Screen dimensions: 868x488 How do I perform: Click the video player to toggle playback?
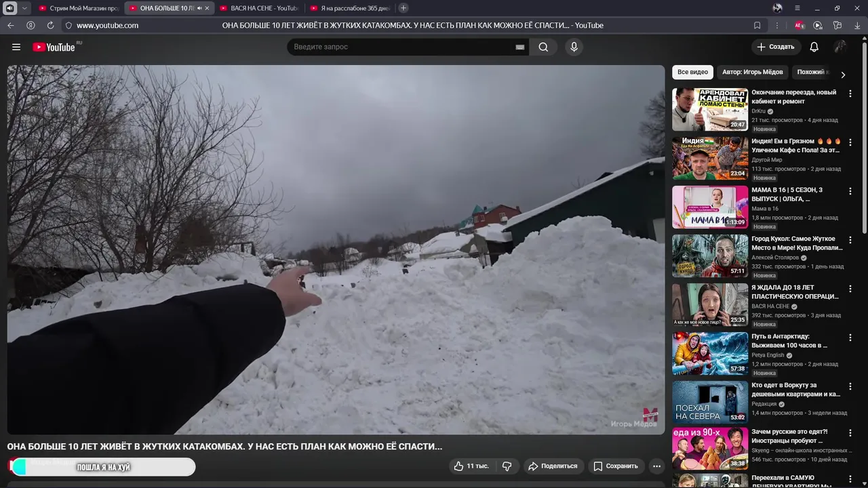click(336, 249)
